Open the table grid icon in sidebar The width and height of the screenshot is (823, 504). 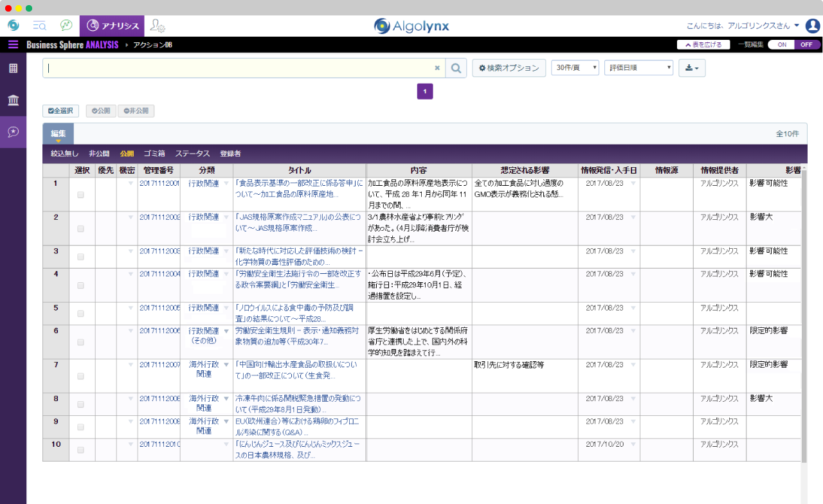[x=13, y=68]
